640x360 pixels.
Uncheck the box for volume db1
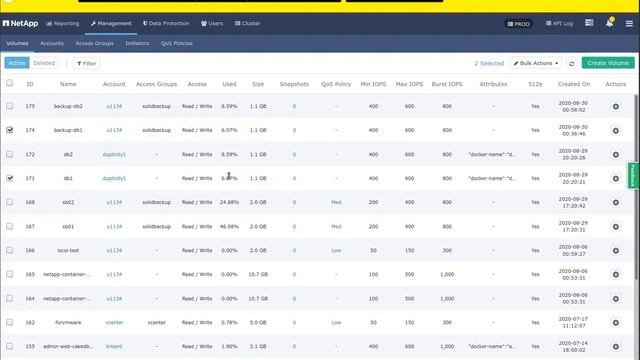[9, 178]
